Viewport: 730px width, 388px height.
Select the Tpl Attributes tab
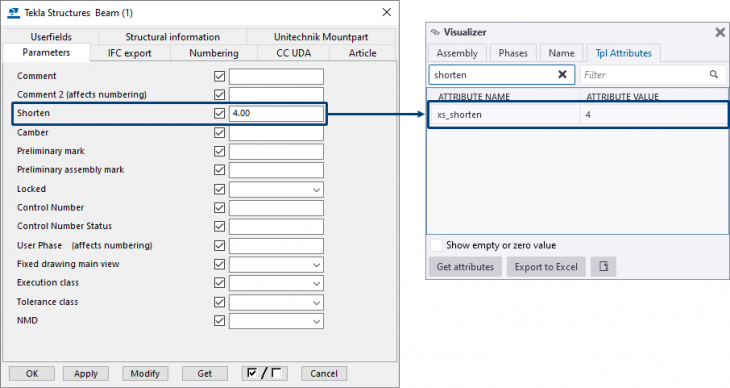pyautogui.click(x=623, y=53)
